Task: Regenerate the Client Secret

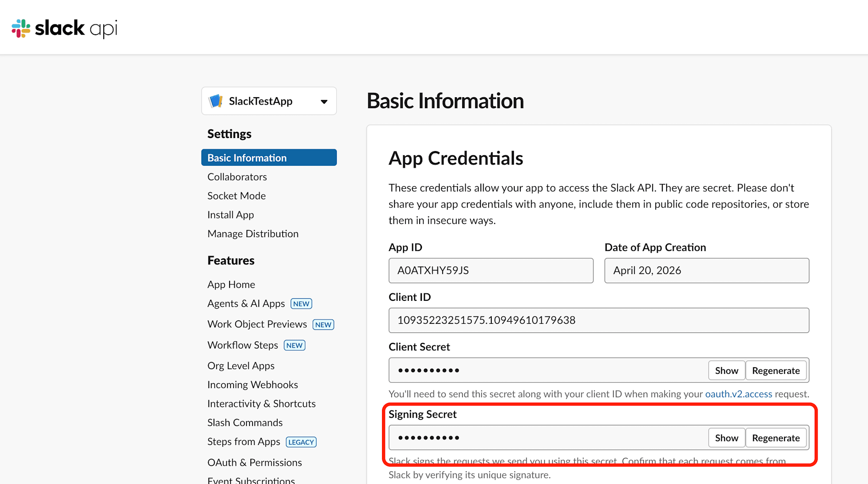Action: [776, 371]
